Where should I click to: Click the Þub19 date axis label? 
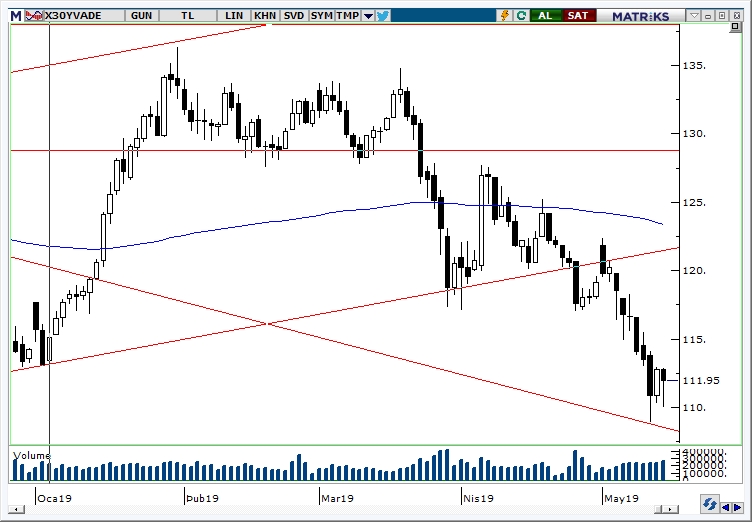(x=202, y=498)
